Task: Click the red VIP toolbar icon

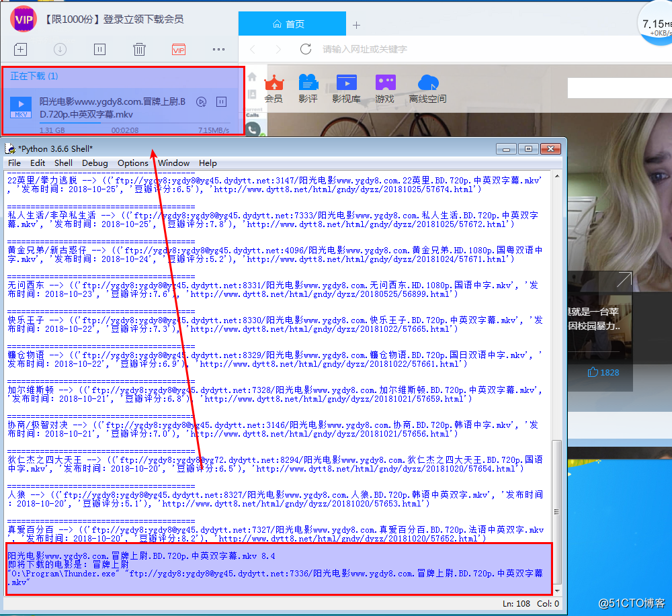Action: pos(179,50)
